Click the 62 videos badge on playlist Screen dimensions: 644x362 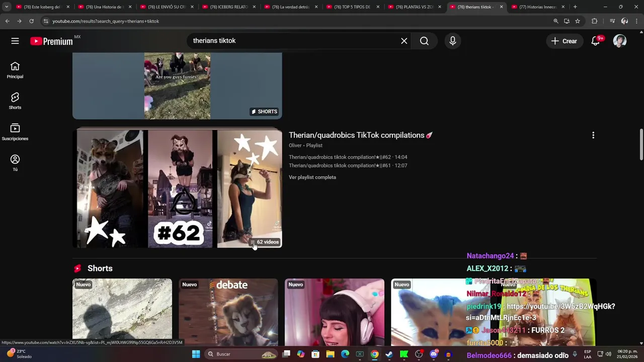pyautogui.click(x=265, y=242)
